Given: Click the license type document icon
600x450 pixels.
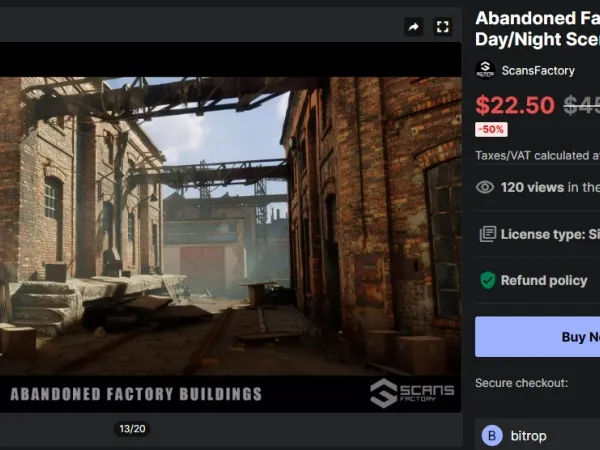Looking at the screenshot, I should [x=488, y=234].
